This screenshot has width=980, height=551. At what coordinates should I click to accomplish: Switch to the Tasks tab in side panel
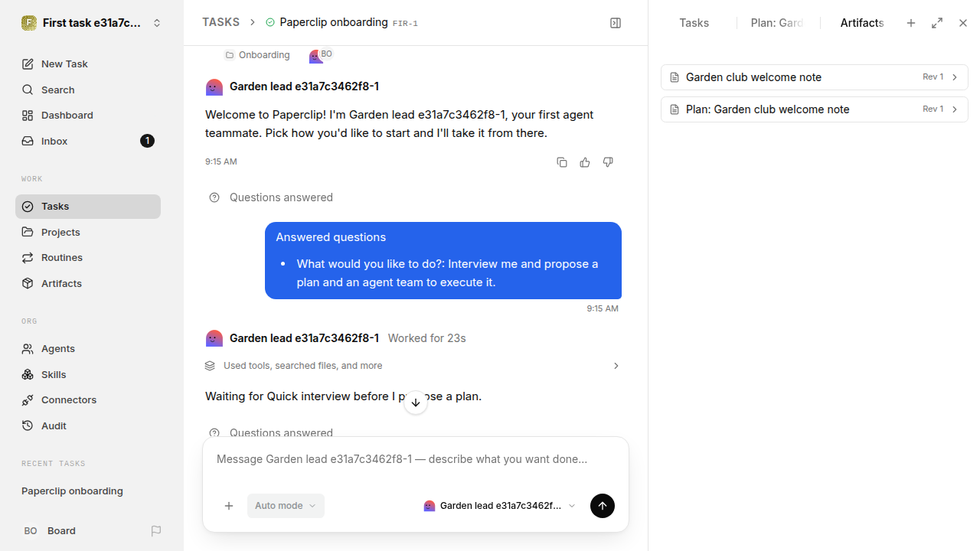(x=694, y=23)
